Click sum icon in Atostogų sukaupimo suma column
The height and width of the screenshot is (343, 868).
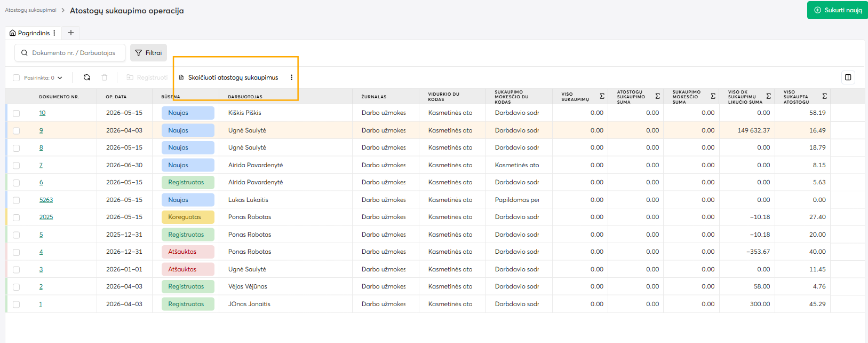(x=657, y=96)
